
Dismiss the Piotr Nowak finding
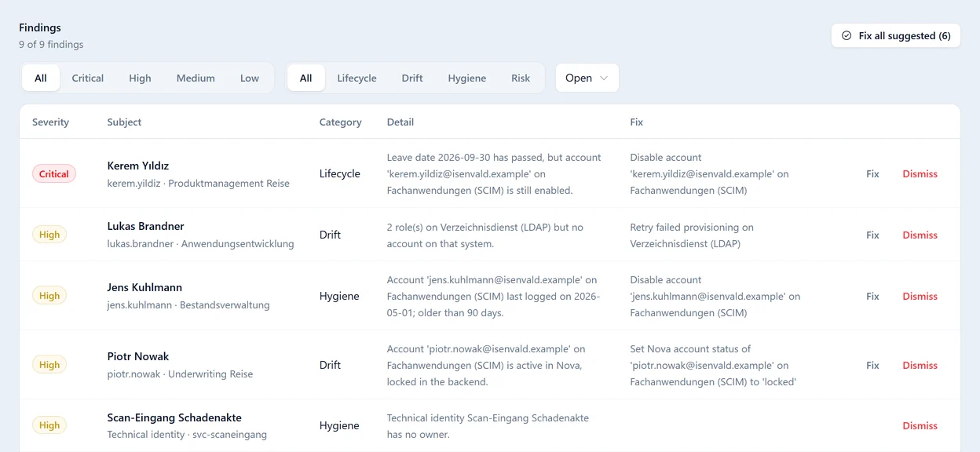[920, 366]
